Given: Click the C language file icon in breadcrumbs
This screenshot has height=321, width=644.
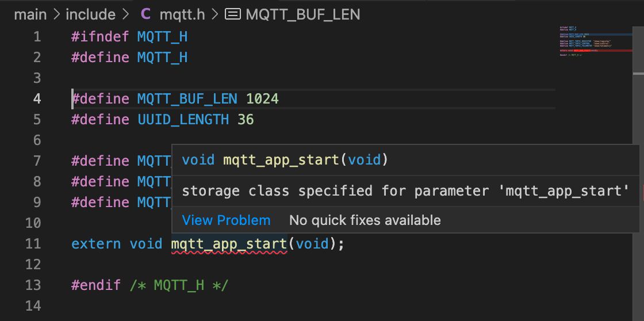Looking at the screenshot, I should point(146,14).
